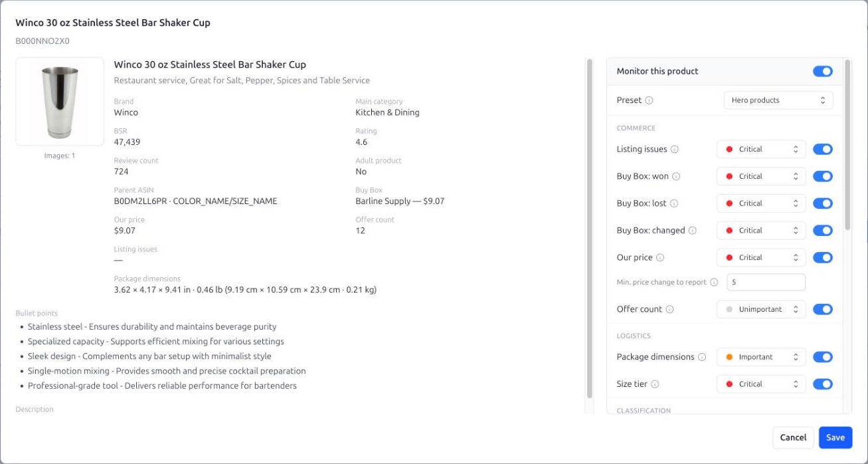The width and height of the screenshot is (868, 464).
Task: Click the Stainless steel bullet point
Action: click(152, 327)
